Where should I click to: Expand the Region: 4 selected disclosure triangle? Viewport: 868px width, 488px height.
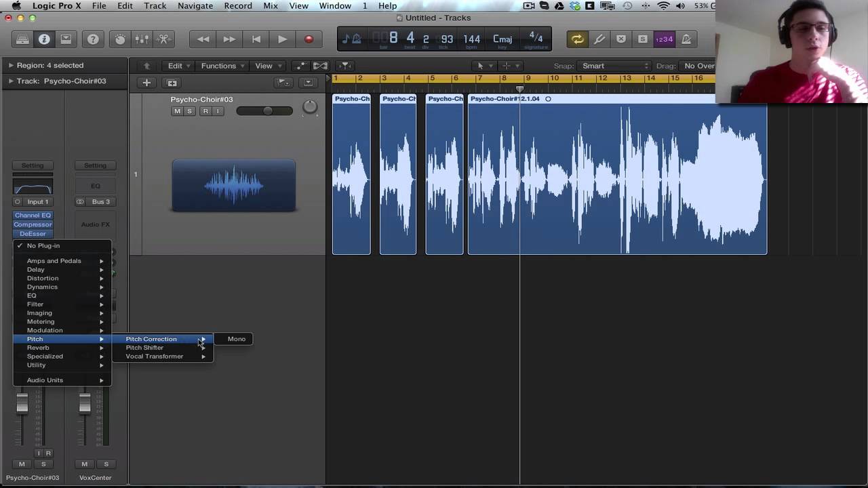click(11, 65)
